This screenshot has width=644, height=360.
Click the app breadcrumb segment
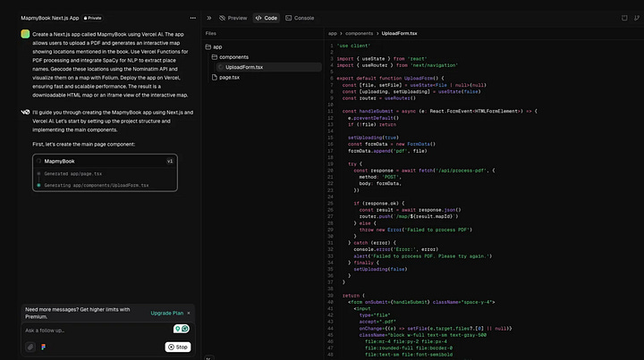coord(332,34)
